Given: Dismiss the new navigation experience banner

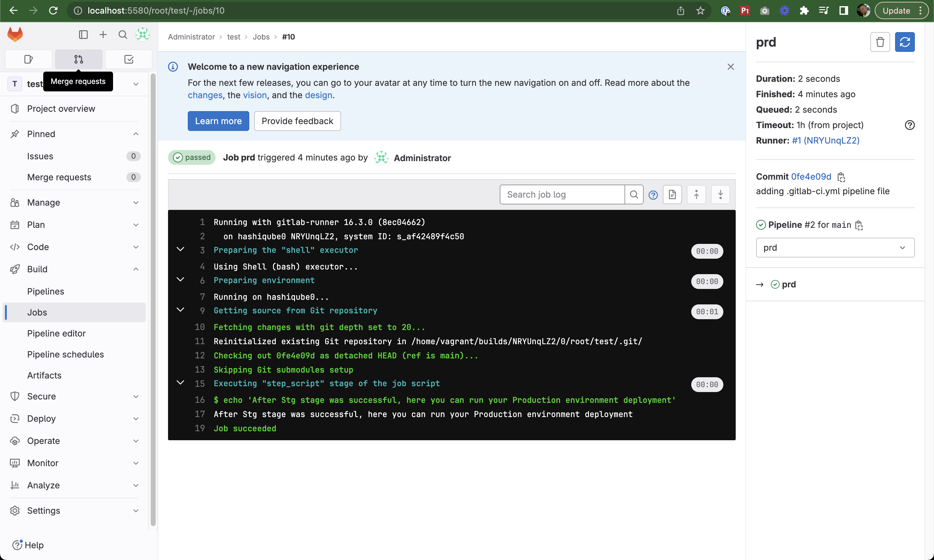Looking at the screenshot, I should click(731, 67).
